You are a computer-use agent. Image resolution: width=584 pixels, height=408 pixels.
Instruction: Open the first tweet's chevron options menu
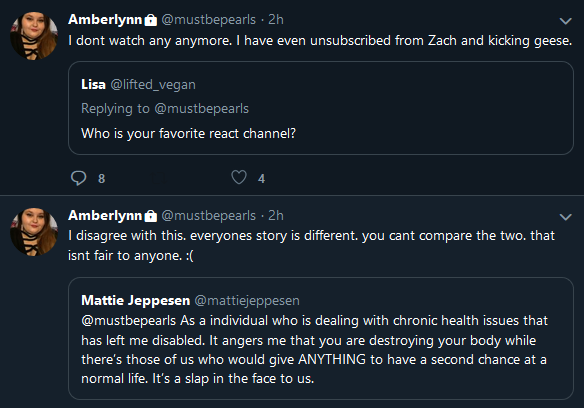(x=565, y=21)
